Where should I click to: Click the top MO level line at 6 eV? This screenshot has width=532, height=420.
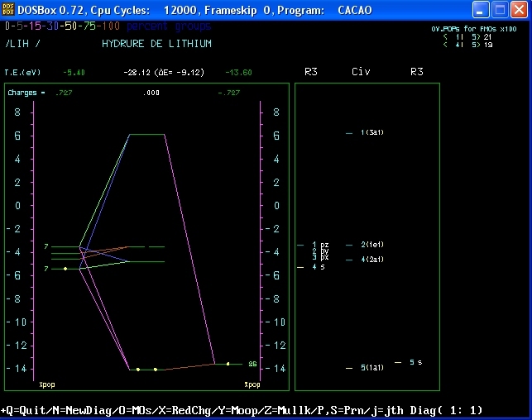pos(147,134)
